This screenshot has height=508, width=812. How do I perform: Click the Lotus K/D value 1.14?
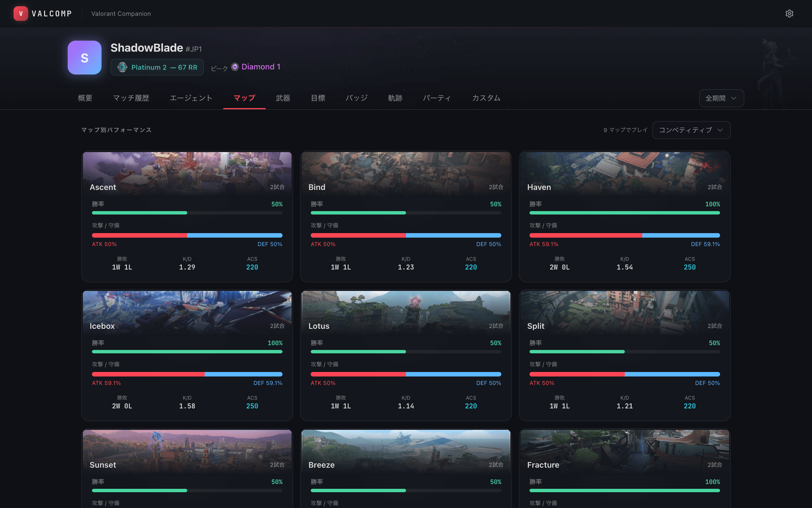[x=406, y=406]
